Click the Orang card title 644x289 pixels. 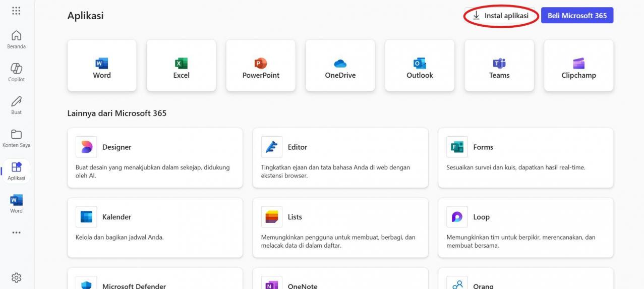click(x=483, y=286)
